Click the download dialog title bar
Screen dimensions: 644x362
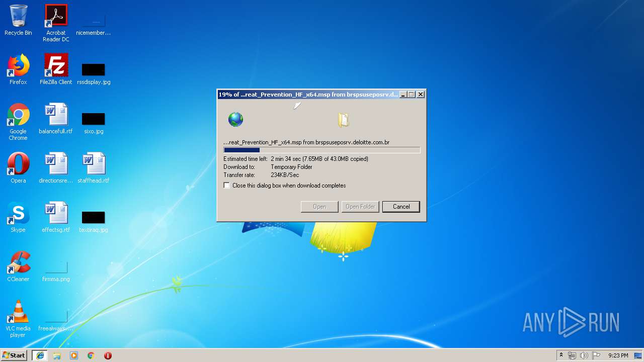coord(308,95)
